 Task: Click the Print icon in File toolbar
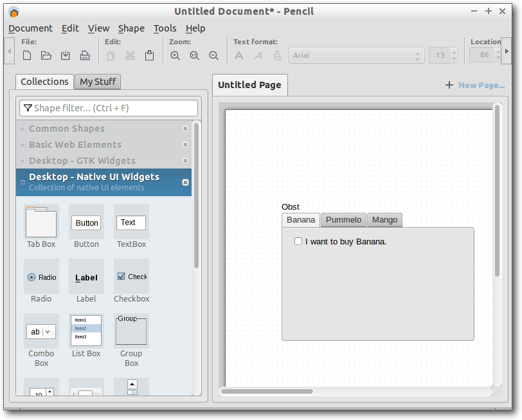[x=84, y=56]
